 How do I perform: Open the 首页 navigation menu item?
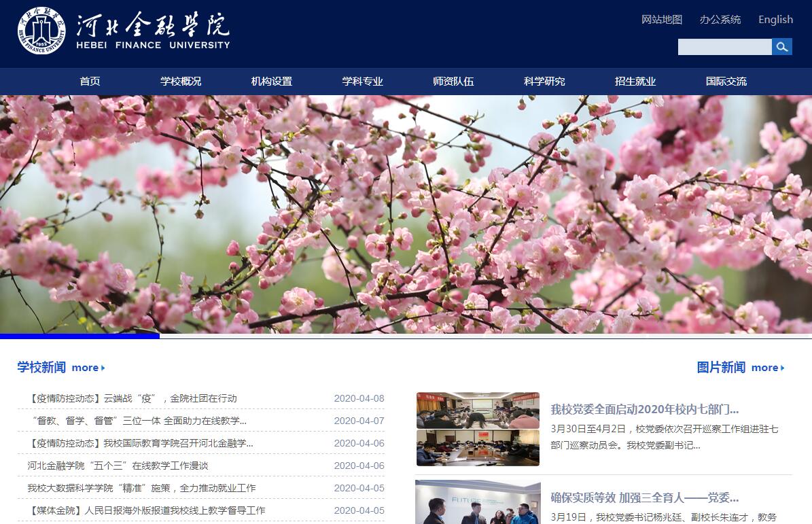coord(90,82)
